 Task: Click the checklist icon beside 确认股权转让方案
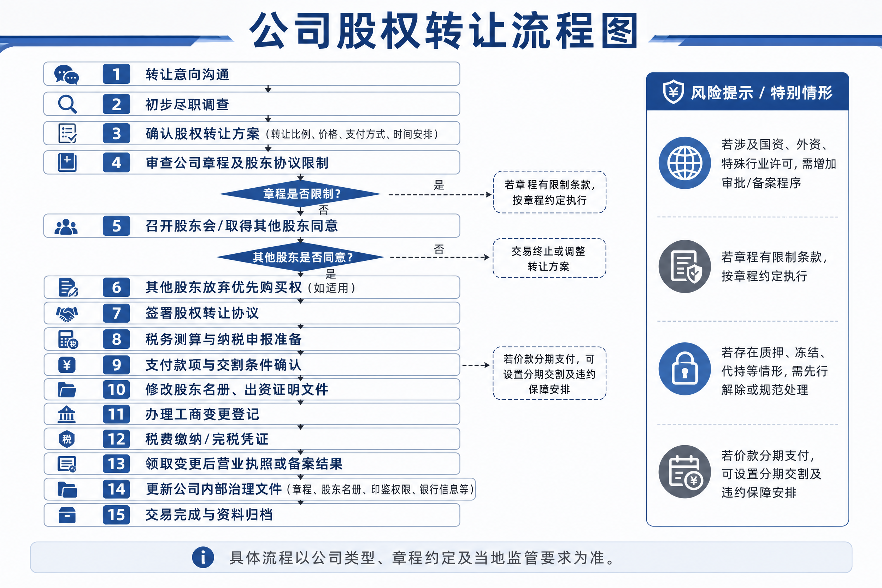tap(67, 133)
